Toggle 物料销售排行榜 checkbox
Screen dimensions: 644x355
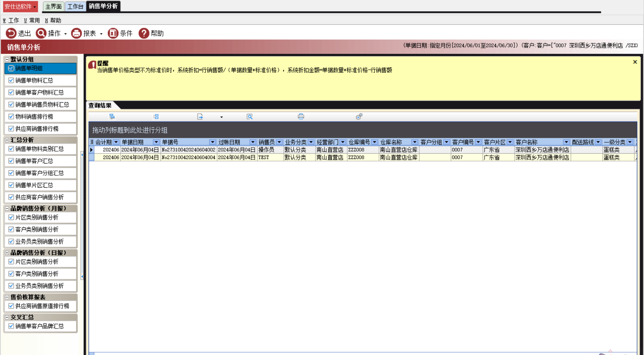11,116
